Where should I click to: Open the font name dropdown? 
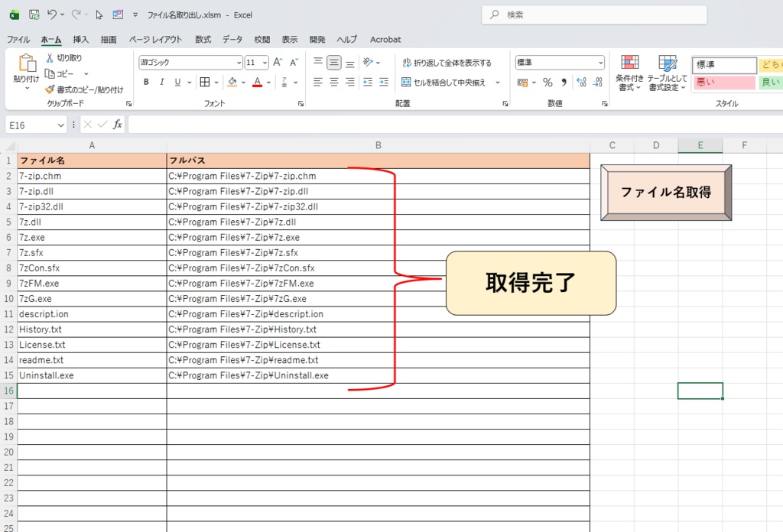pyautogui.click(x=238, y=62)
